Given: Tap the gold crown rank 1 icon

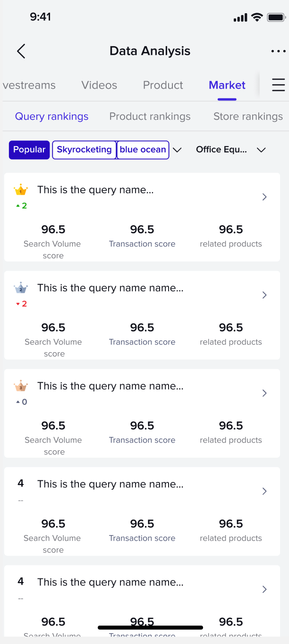Looking at the screenshot, I should click(x=21, y=190).
